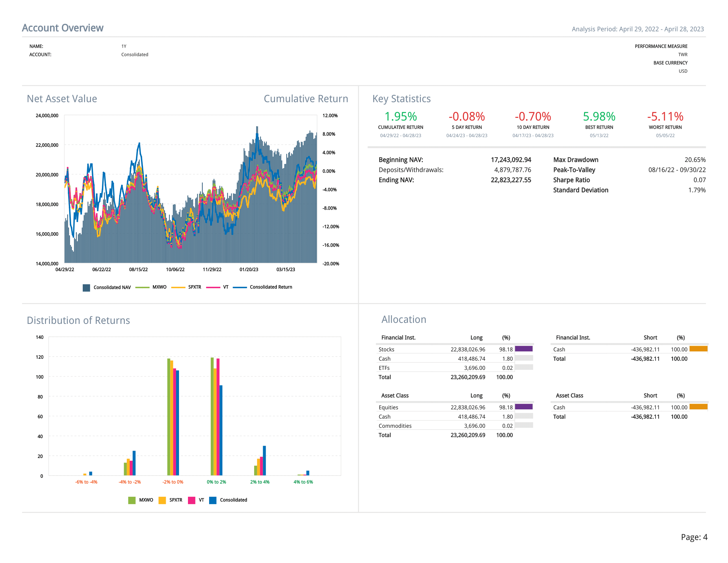Click the Ending NAV value 22,823,227.55
Viewport: 728px width, 563px height.
(511, 180)
